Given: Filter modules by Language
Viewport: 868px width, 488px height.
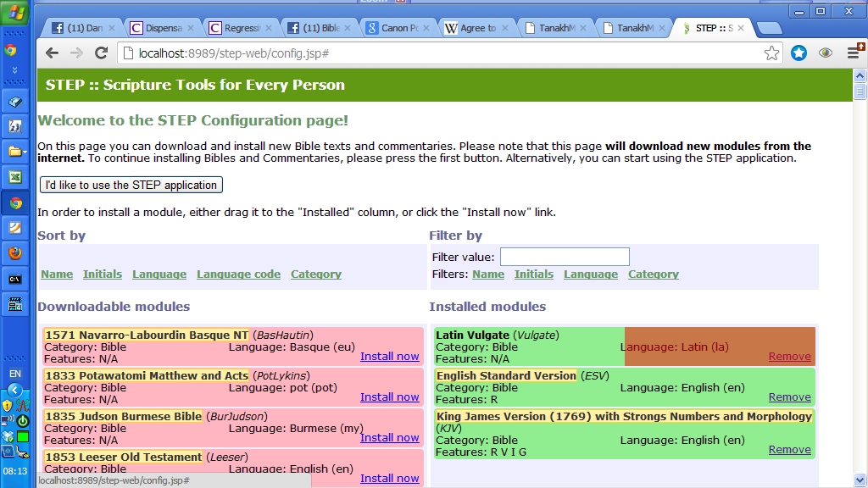Looking at the screenshot, I should pos(591,274).
